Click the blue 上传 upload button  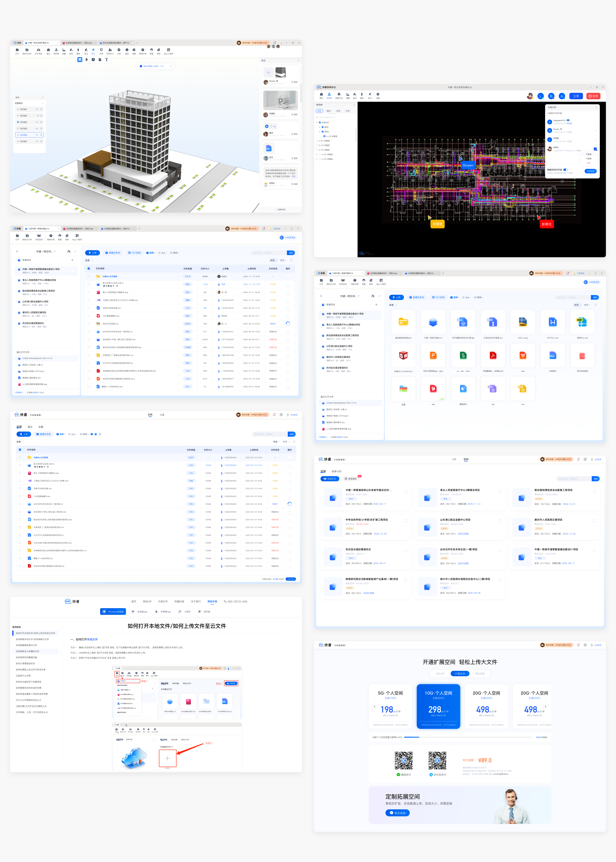pyautogui.click(x=92, y=253)
